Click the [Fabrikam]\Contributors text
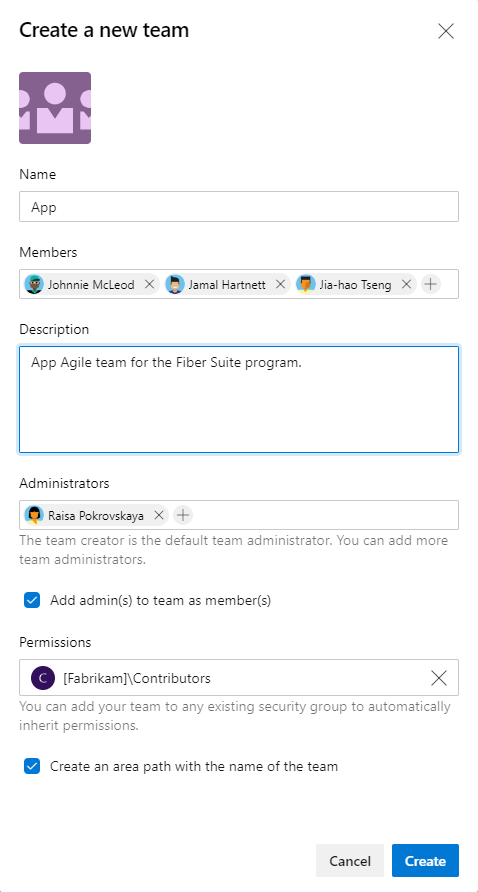The height and width of the screenshot is (892, 478). [137, 678]
